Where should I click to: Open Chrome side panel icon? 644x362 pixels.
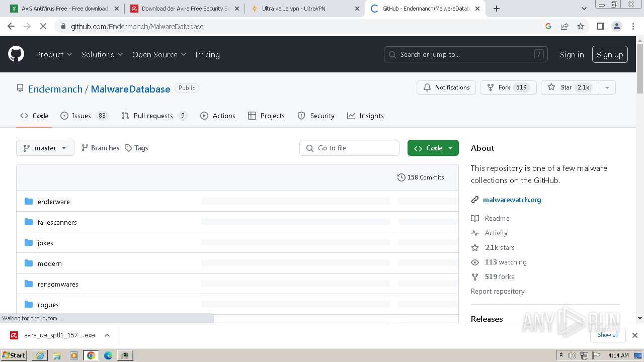tap(600, 26)
